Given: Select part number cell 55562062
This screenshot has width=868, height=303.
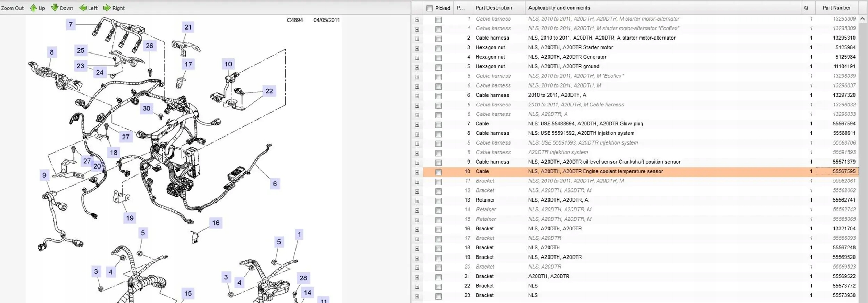Looking at the screenshot, I should tap(844, 190).
